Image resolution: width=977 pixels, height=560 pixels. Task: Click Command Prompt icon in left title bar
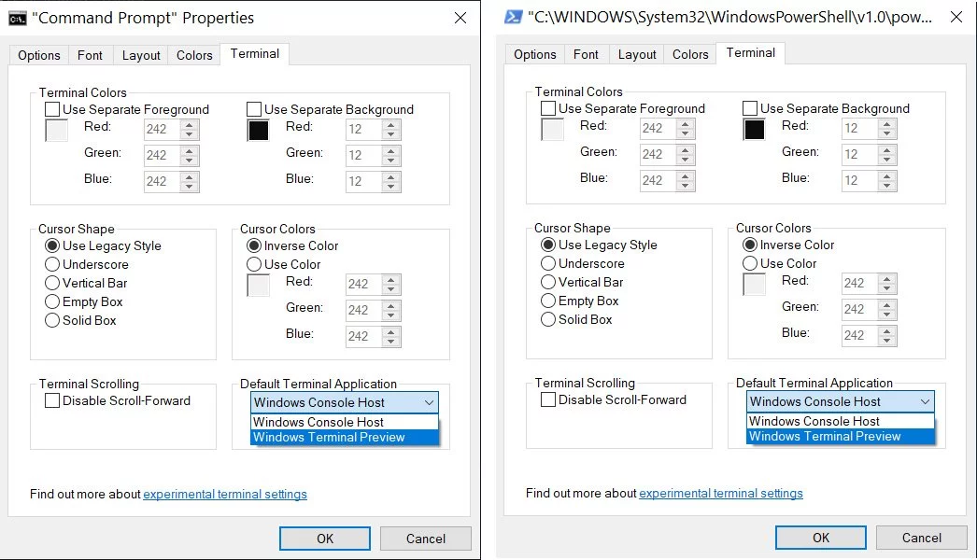coord(18,18)
